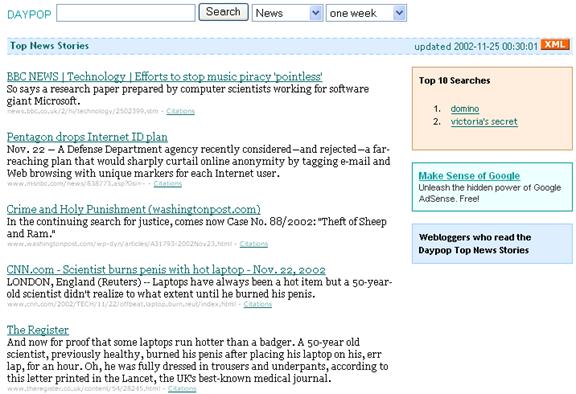The height and width of the screenshot is (394, 576).
Task: Open Make Sense of Google ad link
Action: click(469, 176)
